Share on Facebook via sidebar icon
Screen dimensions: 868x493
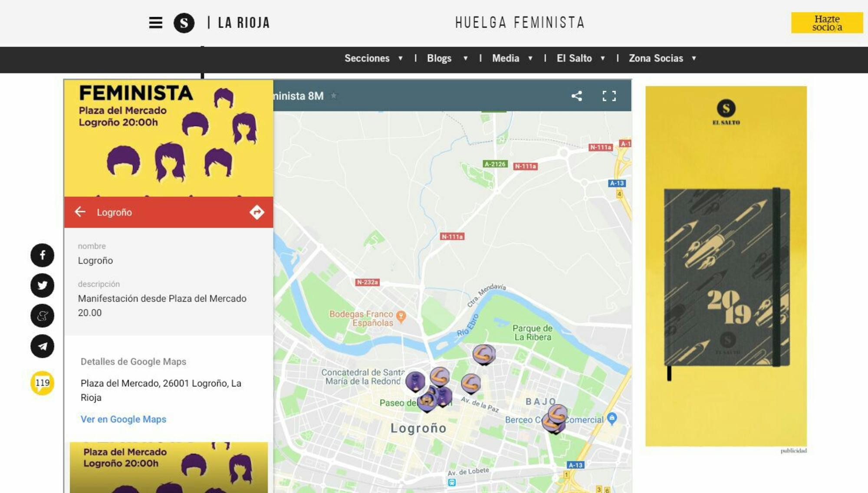click(x=42, y=255)
